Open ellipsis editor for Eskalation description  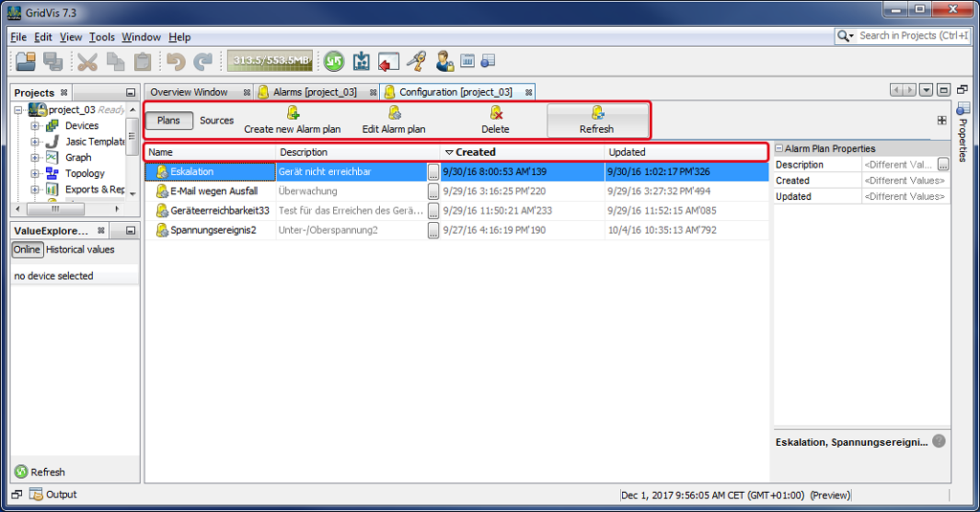pyautogui.click(x=434, y=172)
